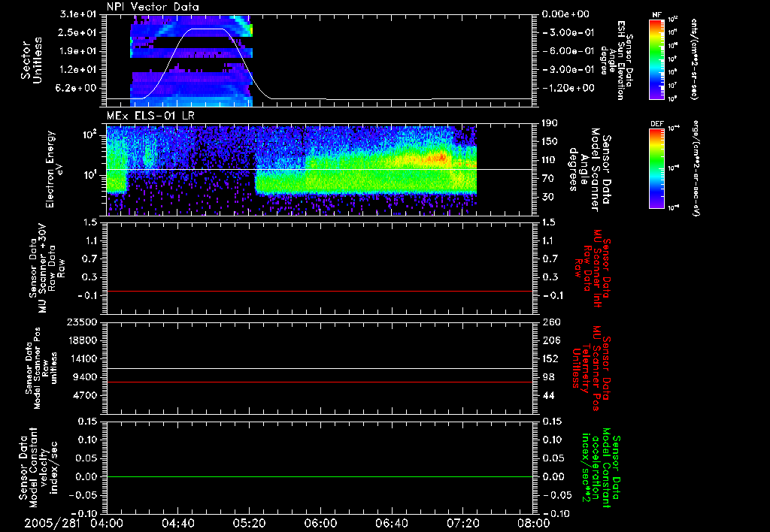Click the 07:20 time axis label

pyautogui.click(x=463, y=523)
